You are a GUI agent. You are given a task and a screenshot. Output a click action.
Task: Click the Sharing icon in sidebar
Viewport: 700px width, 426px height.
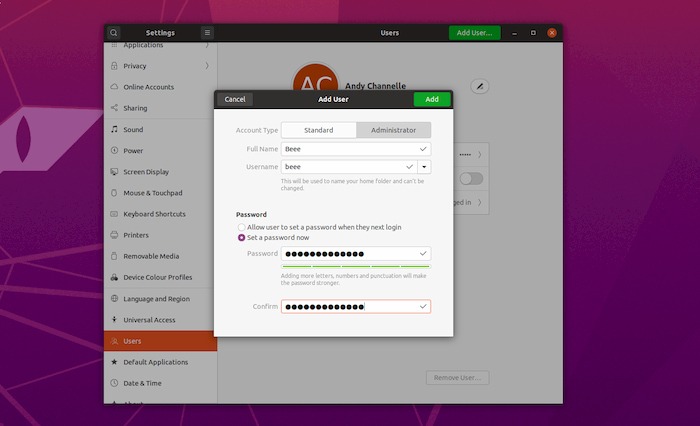115,108
